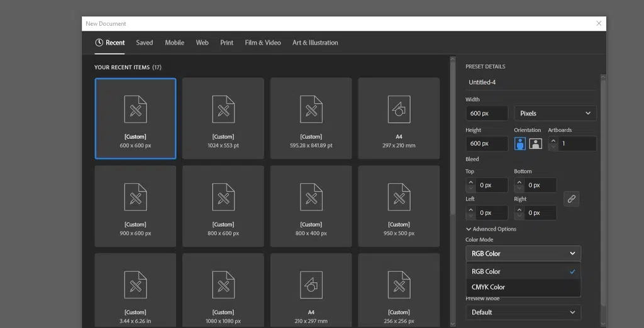Open the Art & Illustration tab
This screenshot has height=328, width=644.
(315, 43)
